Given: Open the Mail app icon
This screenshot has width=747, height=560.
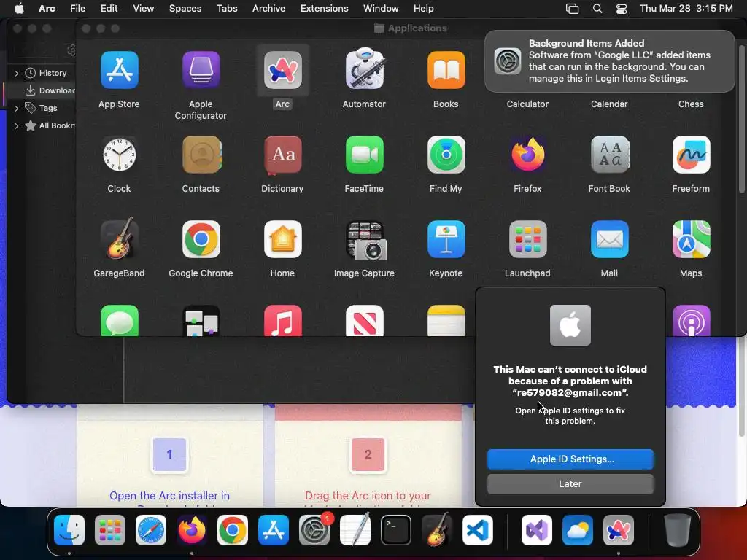Looking at the screenshot, I should tap(610, 239).
